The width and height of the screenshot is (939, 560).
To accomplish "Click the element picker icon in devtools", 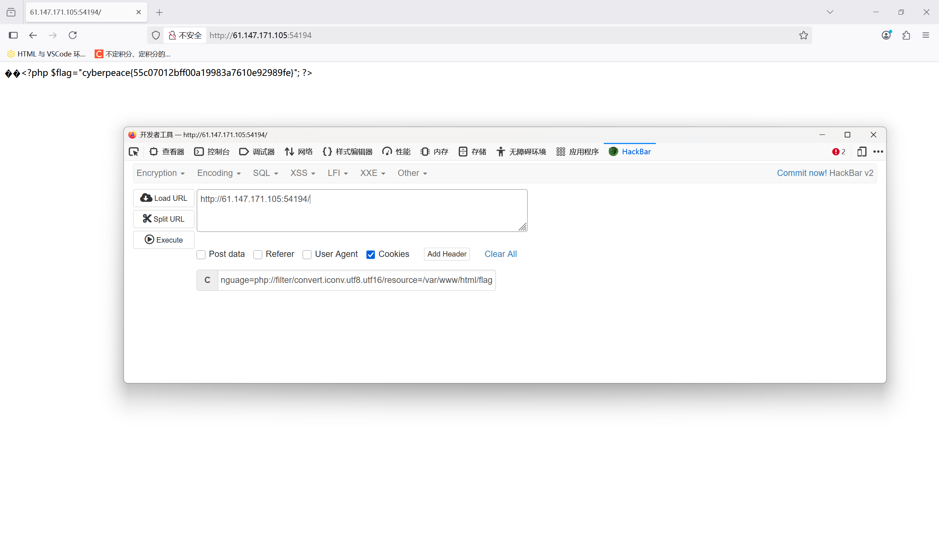I will point(134,152).
